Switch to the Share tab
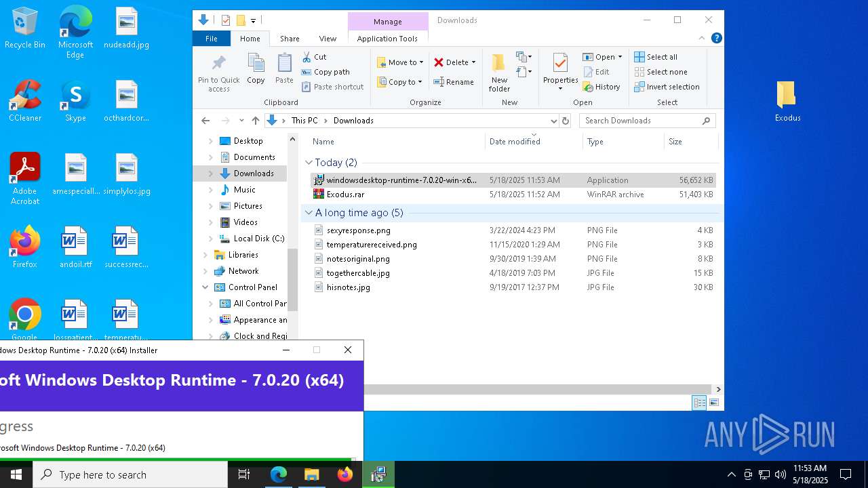Screen dimensions: 868x488 tap(290, 39)
